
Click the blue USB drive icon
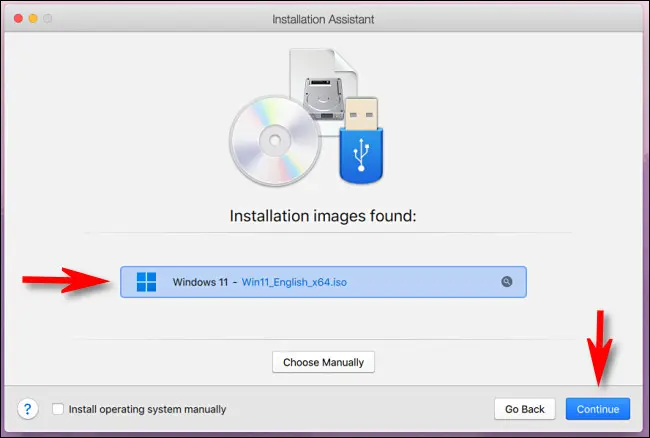pyautogui.click(x=362, y=140)
